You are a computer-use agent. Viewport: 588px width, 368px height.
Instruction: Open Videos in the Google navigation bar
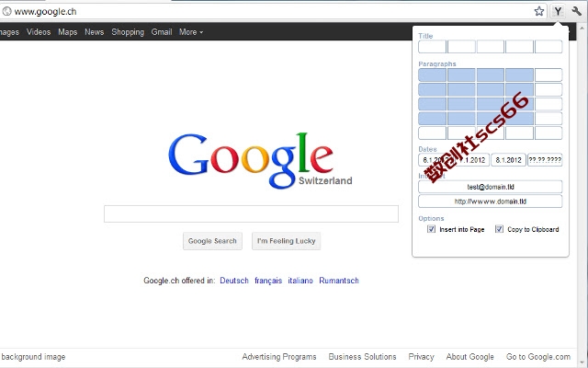[x=39, y=32]
